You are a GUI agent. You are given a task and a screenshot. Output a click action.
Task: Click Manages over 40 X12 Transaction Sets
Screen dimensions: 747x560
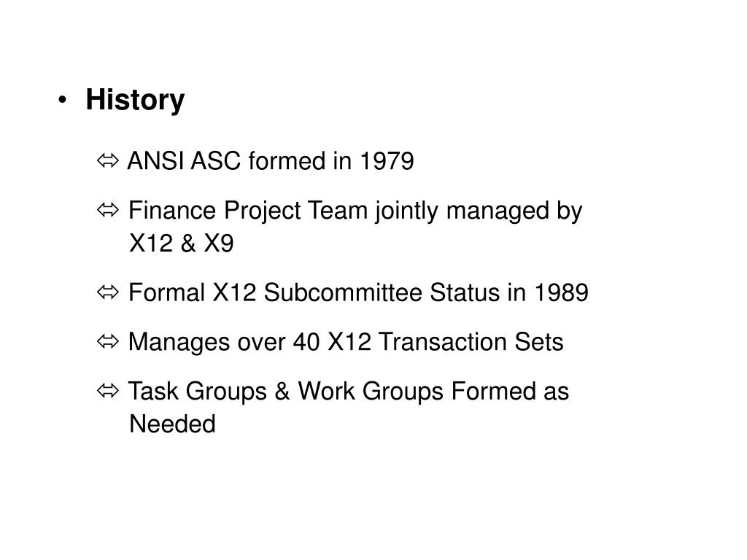point(346,343)
